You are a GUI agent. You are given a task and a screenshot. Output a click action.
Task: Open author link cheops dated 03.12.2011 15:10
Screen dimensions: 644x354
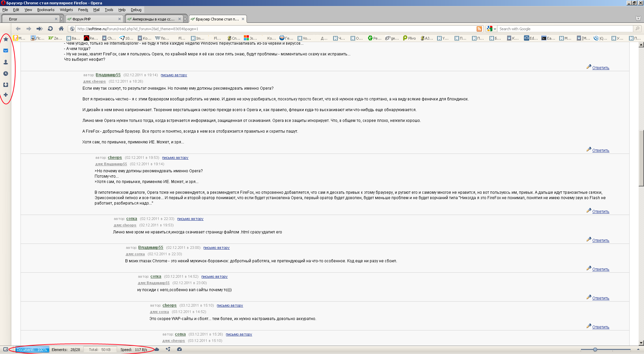(169, 305)
